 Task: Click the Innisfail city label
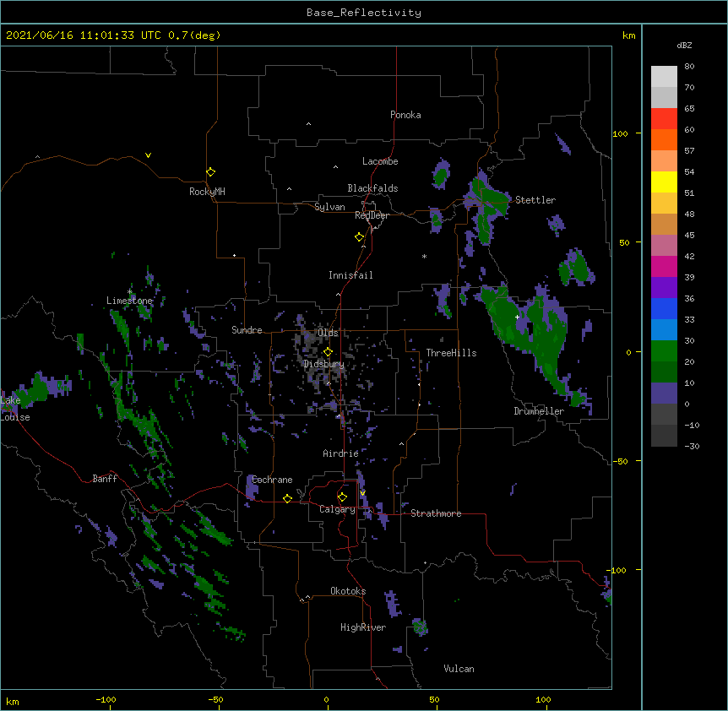pyautogui.click(x=350, y=275)
